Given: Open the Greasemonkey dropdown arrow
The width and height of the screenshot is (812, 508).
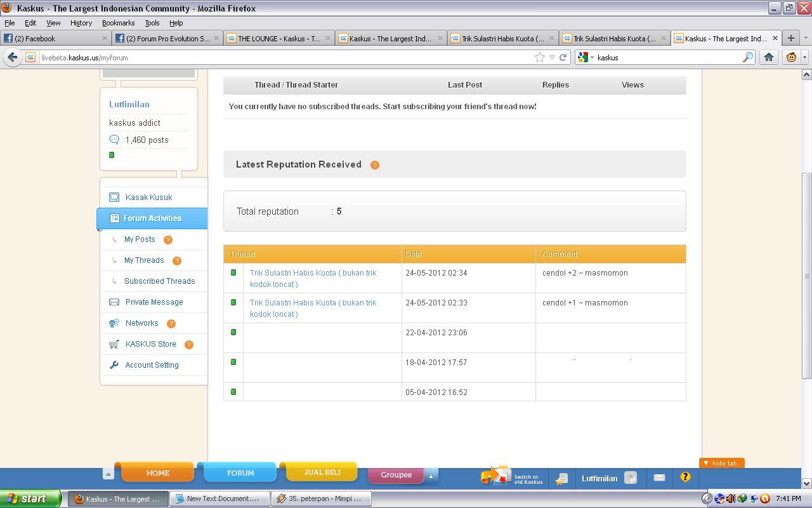Looking at the screenshot, I should [x=804, y=57].
